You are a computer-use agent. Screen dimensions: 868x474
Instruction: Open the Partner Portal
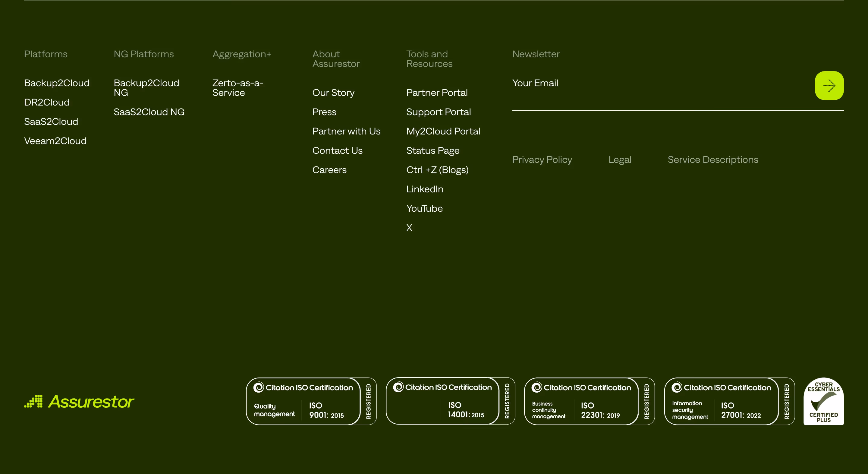point(437,93)
